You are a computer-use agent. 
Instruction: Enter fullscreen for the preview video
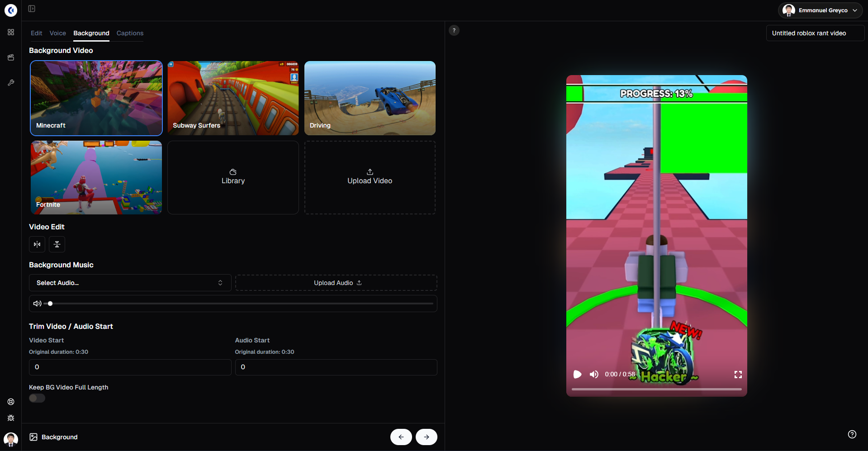[x=738, y=375]
